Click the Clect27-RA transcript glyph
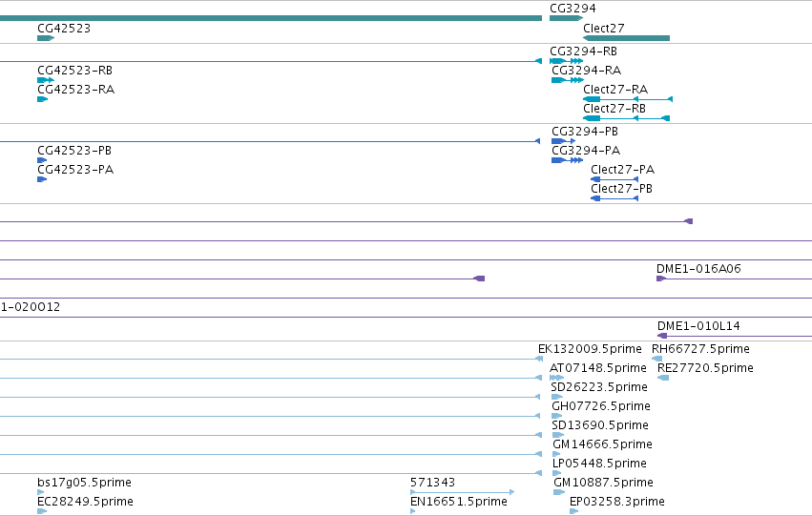Screen dimensions: 812x516 628,99
